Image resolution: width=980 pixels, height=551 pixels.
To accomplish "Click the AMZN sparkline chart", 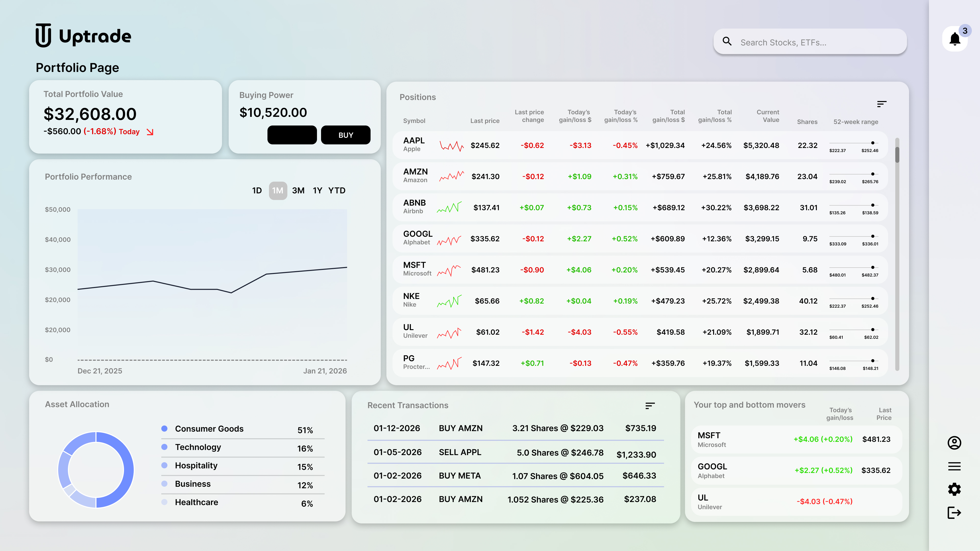I will point(451,176).
